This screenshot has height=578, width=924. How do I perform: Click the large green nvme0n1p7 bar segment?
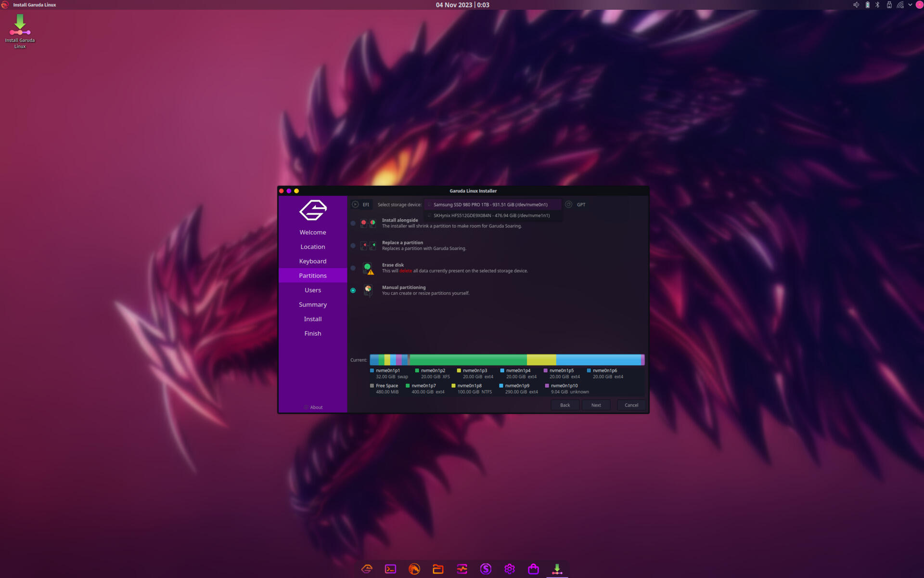click(x=468, y=360)
